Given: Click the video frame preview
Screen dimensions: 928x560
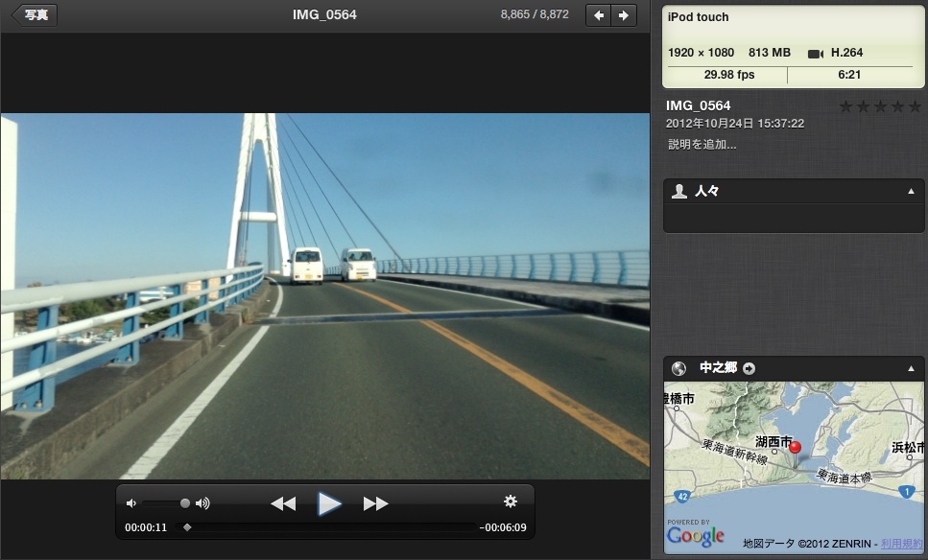Looking at the screenshot, I should coord(325,296).
